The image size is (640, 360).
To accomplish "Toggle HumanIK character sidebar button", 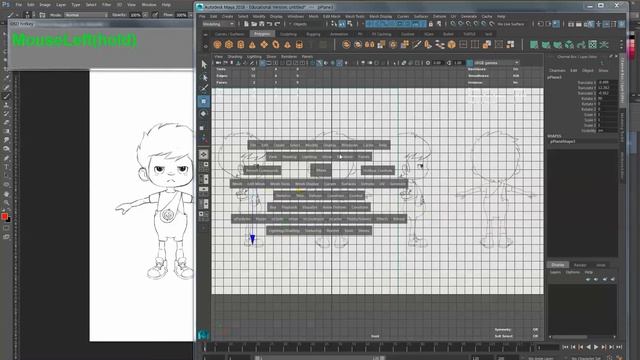I will [x=598, y=24].
